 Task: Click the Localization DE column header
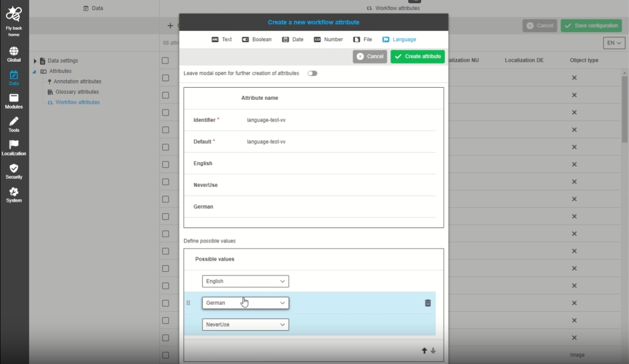point(524,60)
